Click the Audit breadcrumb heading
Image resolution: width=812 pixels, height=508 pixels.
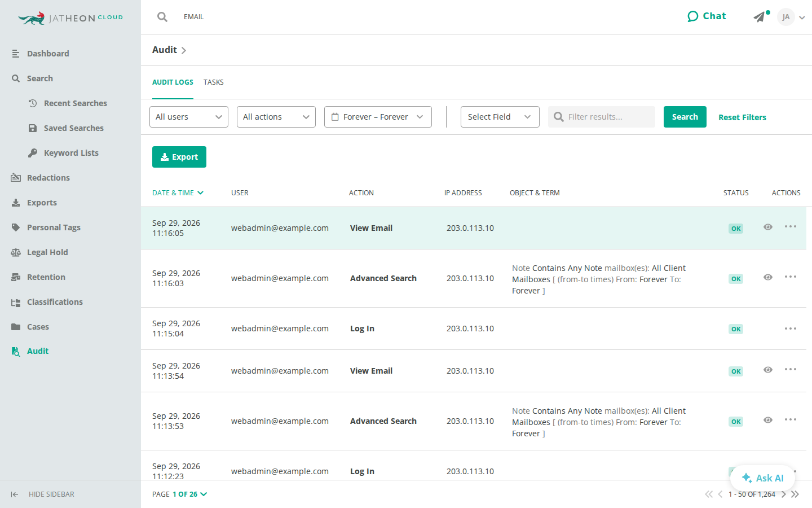[165, 50]
